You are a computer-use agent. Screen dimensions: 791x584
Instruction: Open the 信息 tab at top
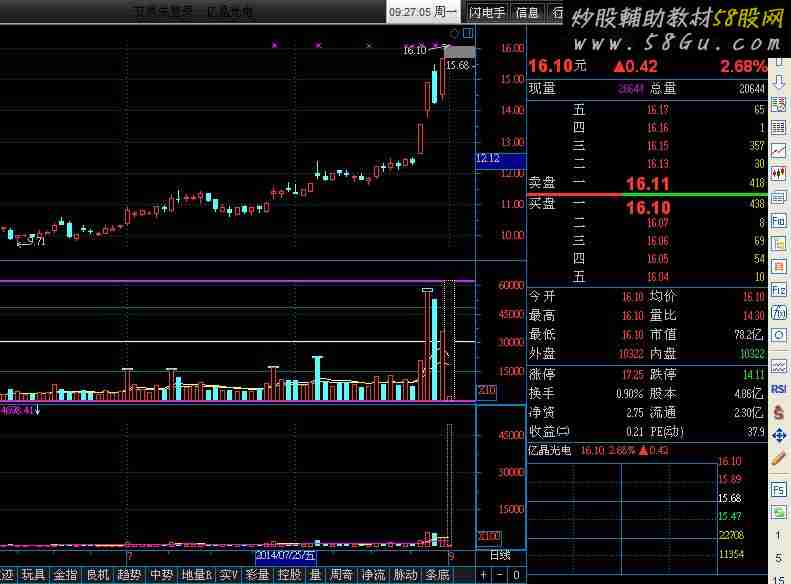point(526,12)
